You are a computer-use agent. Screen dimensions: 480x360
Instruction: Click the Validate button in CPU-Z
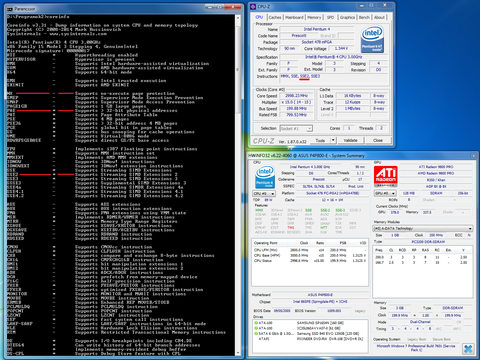click(x=350, y=140)
